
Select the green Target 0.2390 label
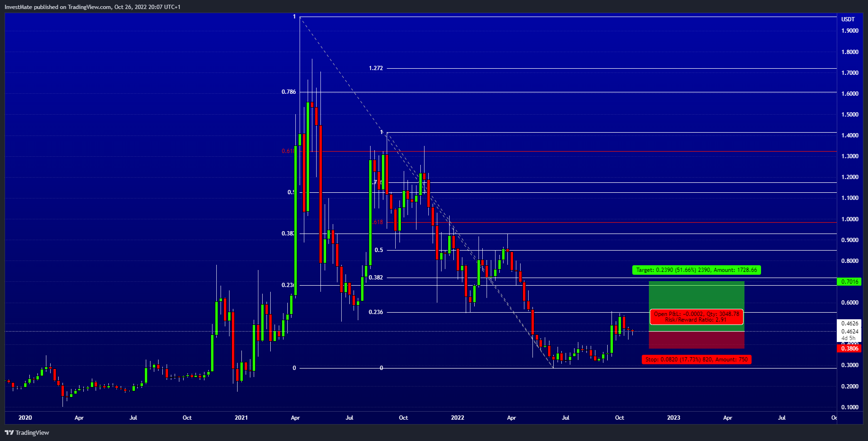coord(696,270)
